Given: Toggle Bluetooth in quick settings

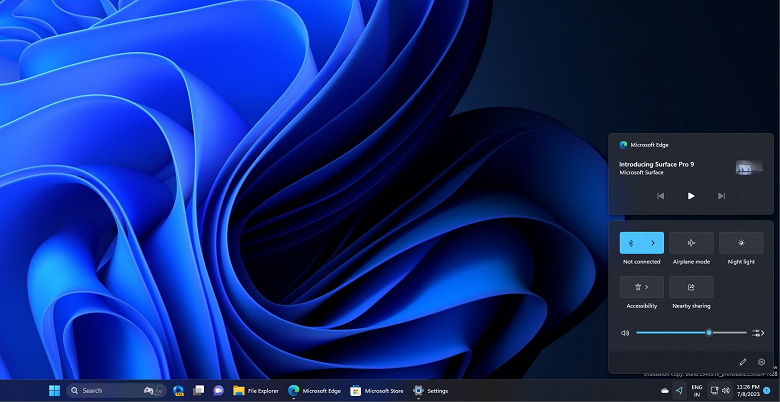Looking at the screenshot, I should pos(631,243).
